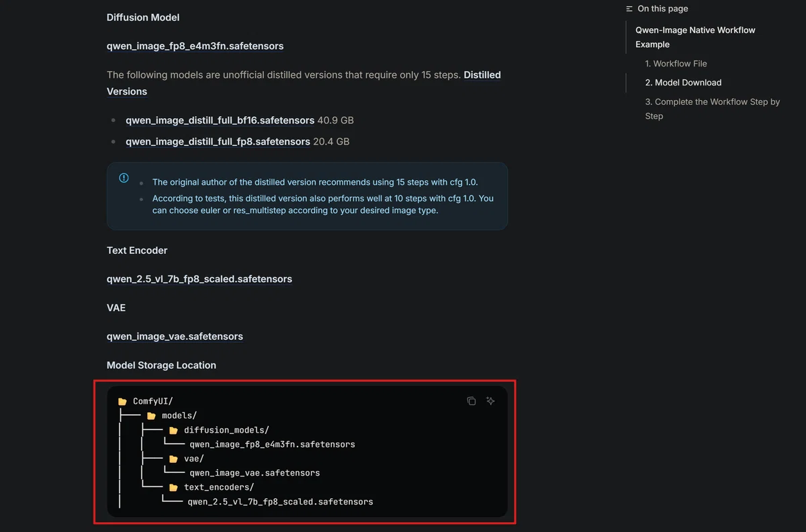Viewport: 806px width, 532px height.
Task: Open qwen_2.5_vl_7b_fp8_scaled.safetensors link
Action: [199, 279]
